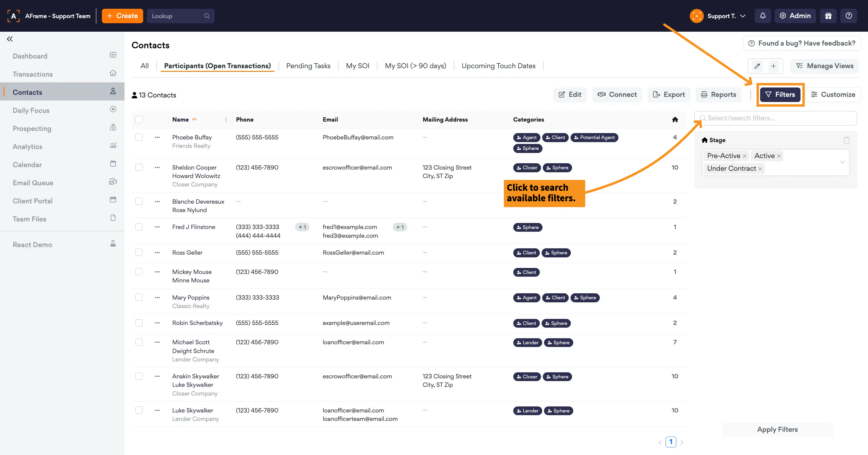The image size is (868, 455).
Task: Click the orange Create button
Action: click(122, 16)
